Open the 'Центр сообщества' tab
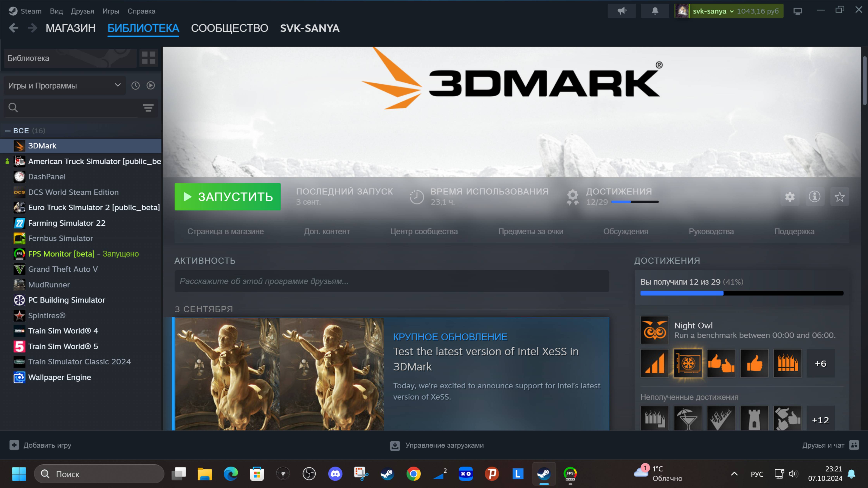Image resolution: width=868 pixels, height=488 pixels. pyautogui.click(x=424, y=231)
